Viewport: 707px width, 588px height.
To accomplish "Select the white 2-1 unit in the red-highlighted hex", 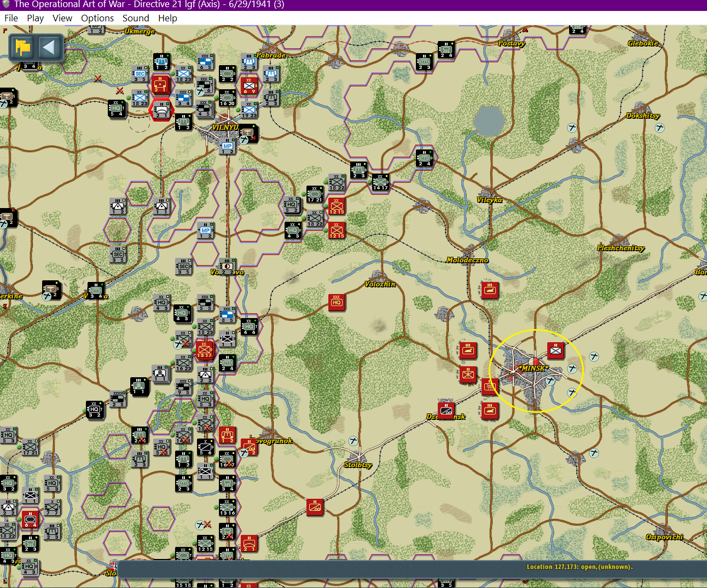I will pos(161,109).
